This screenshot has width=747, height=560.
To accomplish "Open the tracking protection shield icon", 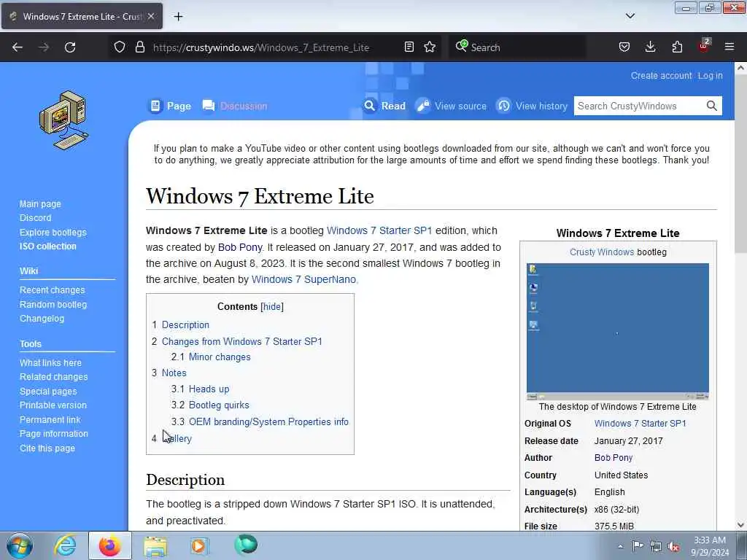I will (120, 47).
